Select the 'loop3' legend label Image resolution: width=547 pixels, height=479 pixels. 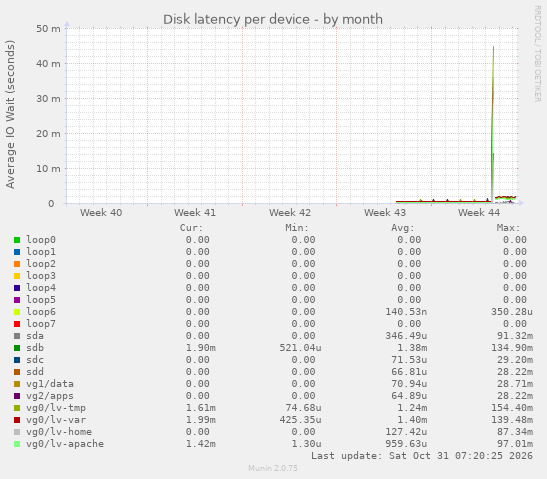[41, 276]
